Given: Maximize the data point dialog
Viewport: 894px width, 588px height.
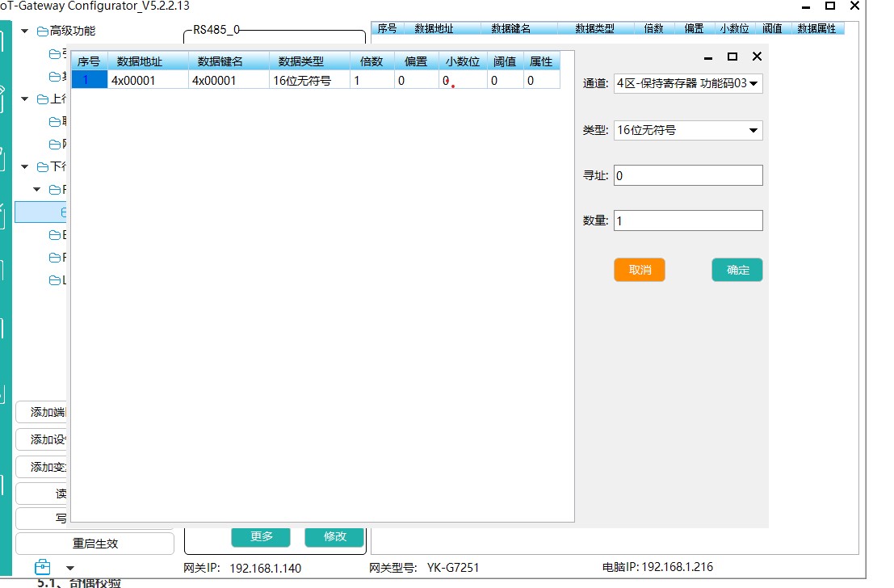Looking at the screenshot, I should pyautogui.click(x=732, y=57).
